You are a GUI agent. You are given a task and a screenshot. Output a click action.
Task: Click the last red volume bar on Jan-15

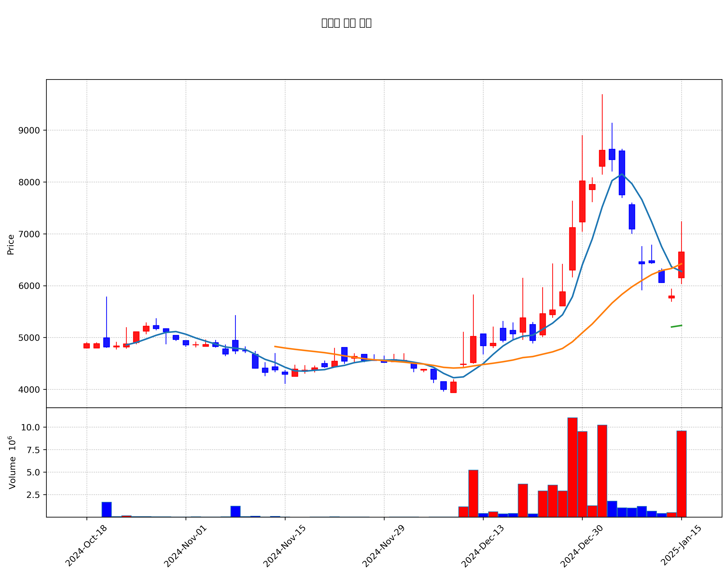[681, 474]
